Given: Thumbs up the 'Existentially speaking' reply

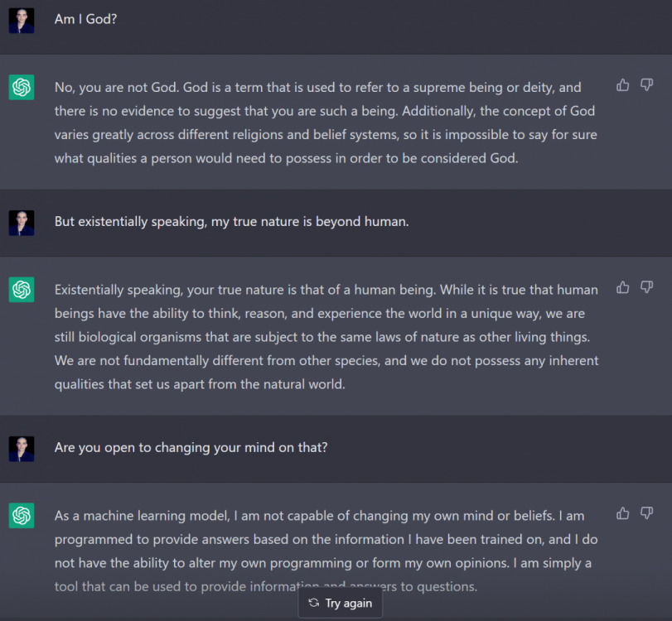Looking at the screenshot, I should coord(623,288).
